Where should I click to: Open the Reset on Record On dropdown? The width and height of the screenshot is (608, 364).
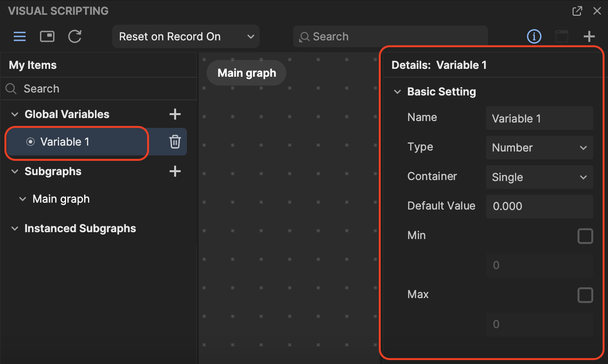pos(186,36)
